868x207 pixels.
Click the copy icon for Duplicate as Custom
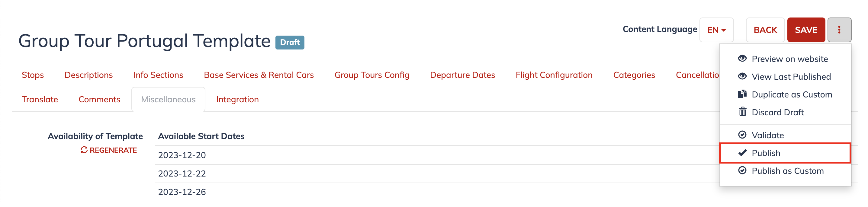(x=742, y=94)
